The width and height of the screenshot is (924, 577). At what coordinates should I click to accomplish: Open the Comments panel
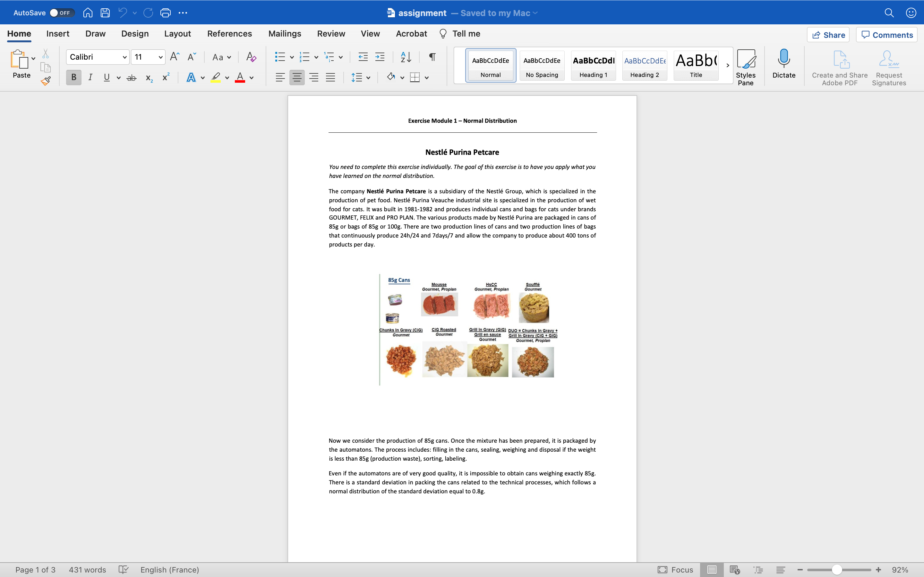coord(886,34)
